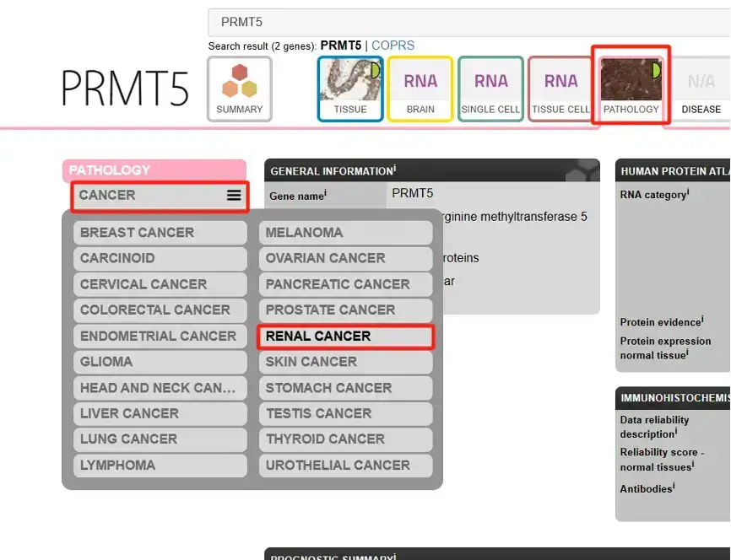Pick Glioma from the cancer menu
The image size is (731, 560).
click(160, 362)
